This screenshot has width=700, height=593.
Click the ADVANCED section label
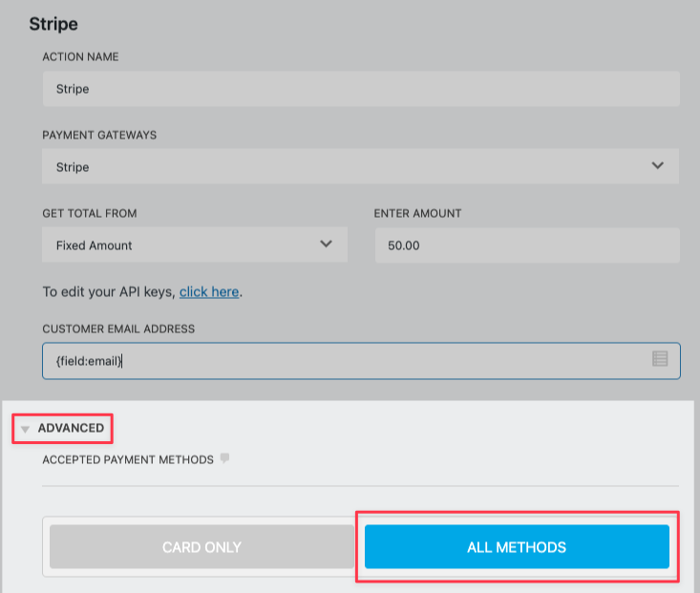click(71, 428)
